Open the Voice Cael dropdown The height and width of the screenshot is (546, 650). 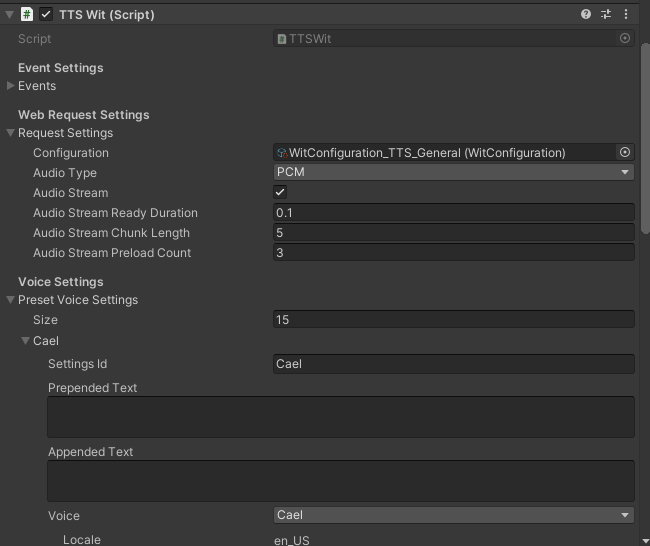click(454, 515)
